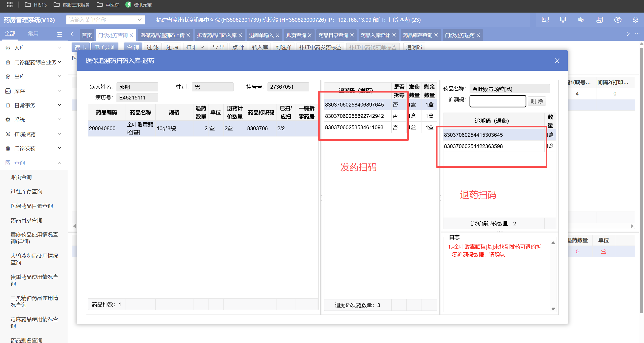
Task: Expand the 打印 dropdown arrow
Action: coord(202,47)
